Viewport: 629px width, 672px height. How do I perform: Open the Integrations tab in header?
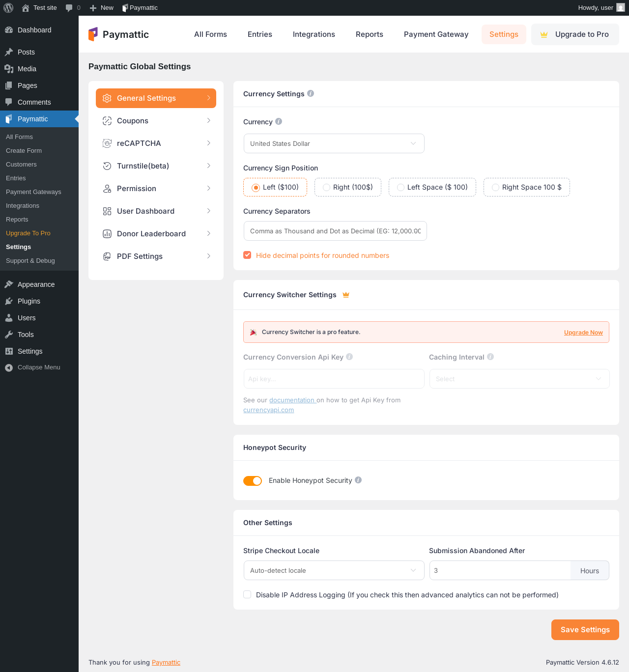click(x=314, y=34)
